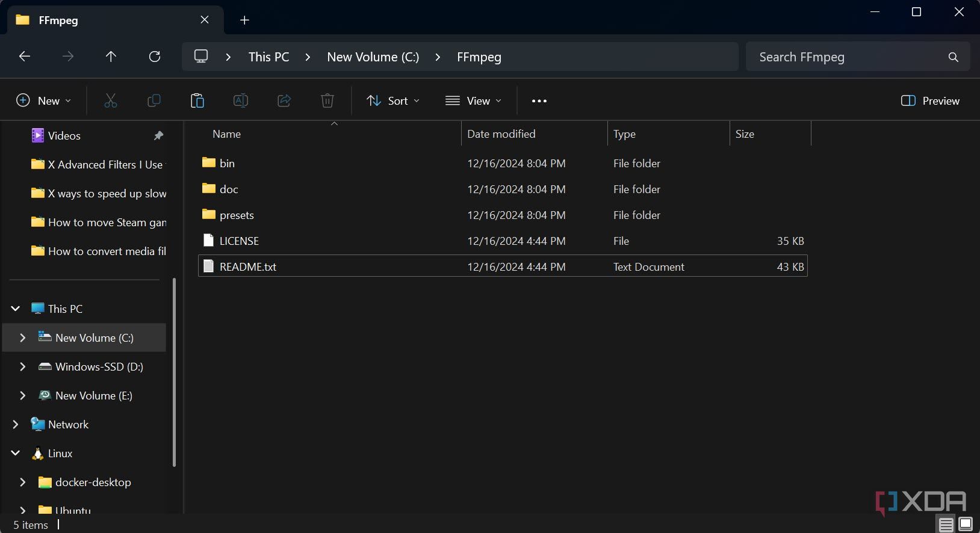
Task: Click the 5 items status bar text
Action: pyautogui.click(x=31, y=525)
